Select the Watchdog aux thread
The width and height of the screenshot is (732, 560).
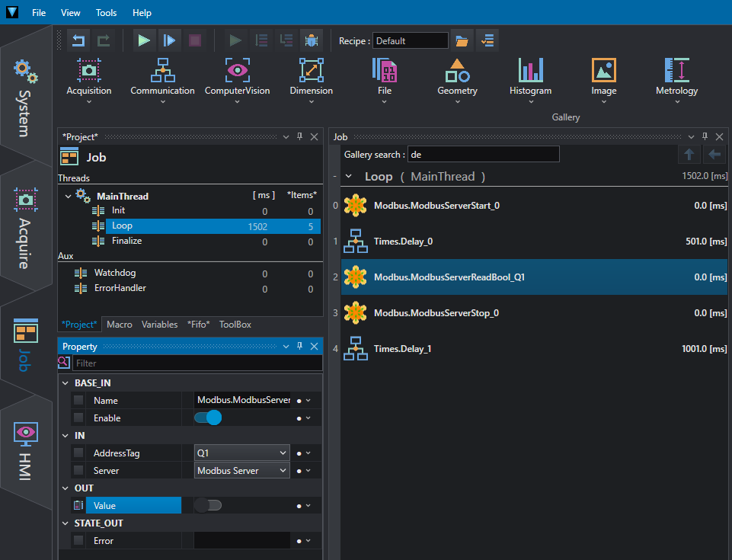click(x=114, y=273)
